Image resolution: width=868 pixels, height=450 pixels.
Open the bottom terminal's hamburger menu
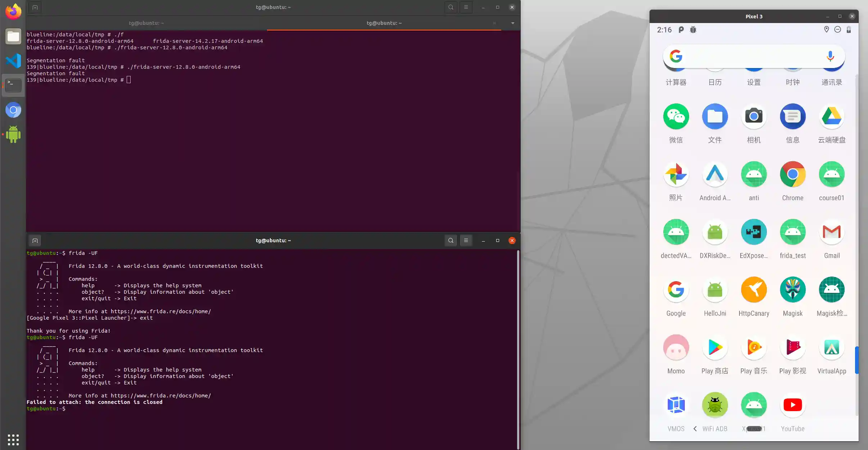[x=466, y=240]
